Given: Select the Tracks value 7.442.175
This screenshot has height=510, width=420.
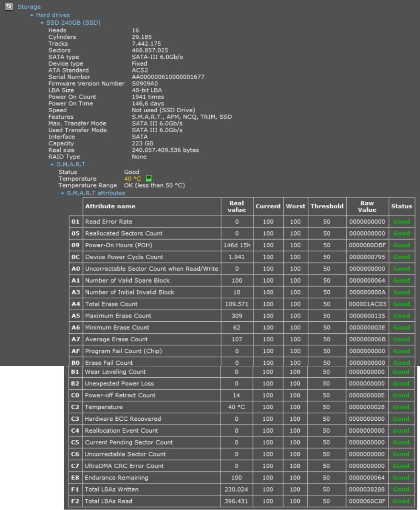Looking at the screenshot, I should coord(147,44).
